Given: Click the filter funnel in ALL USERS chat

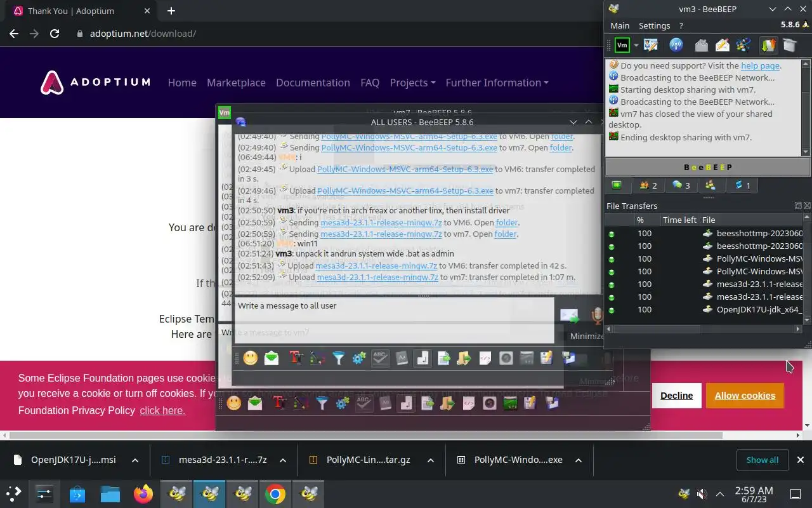Looking at the screenshot, I should pos(339,358).
